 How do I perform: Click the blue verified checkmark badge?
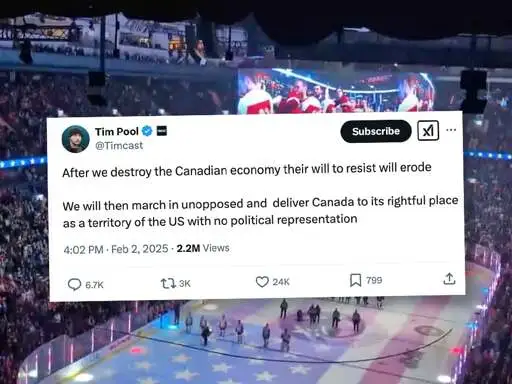(x=147, y=131)
